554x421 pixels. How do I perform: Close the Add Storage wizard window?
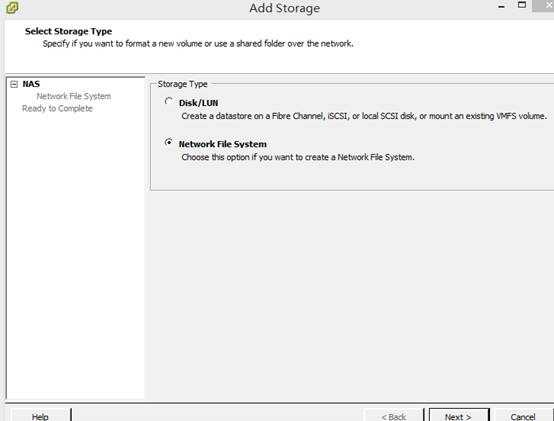click(545, 5)
